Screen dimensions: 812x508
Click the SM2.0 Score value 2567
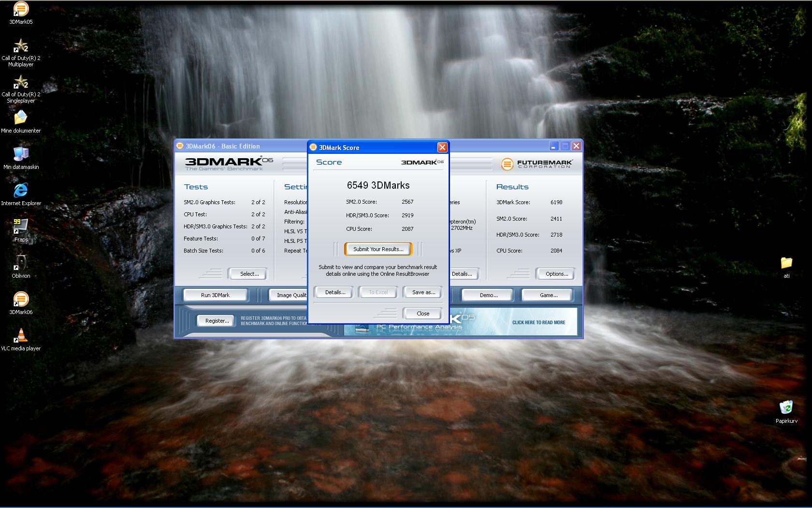click(407, 202)
